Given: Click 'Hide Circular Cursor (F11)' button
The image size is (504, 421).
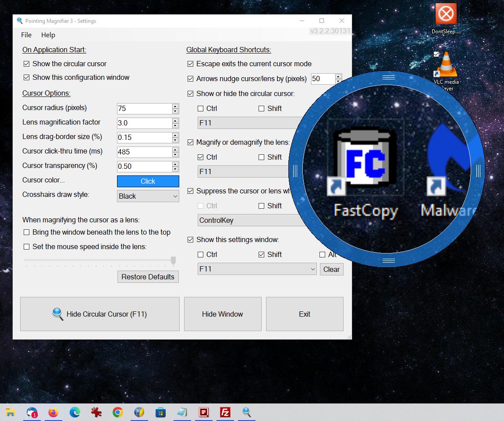Looking at the screenshot, I should (100, 314).
